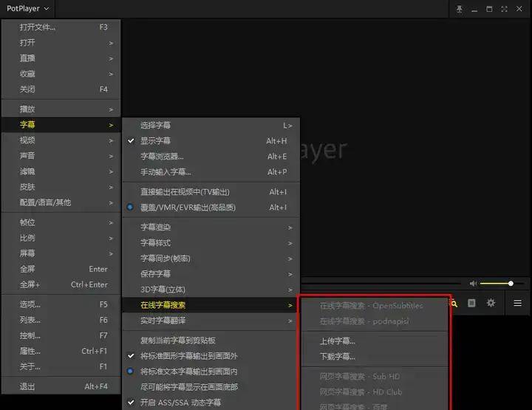Expand the 帧位 submenu
Screen dimensions: 532x410
coord(61,222)
